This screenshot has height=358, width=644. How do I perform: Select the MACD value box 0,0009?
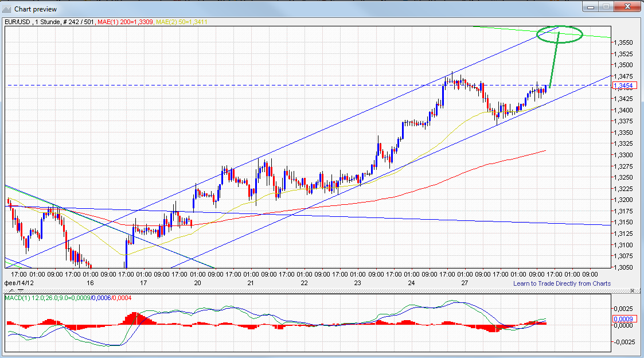(624, 318)
